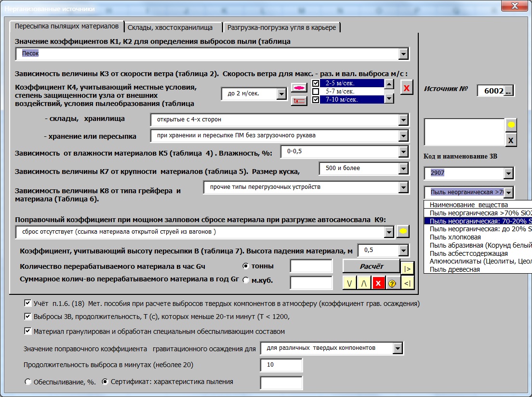Click the red list icon below pink oval
Screen dimensions: 532x397
click(299, 101)
